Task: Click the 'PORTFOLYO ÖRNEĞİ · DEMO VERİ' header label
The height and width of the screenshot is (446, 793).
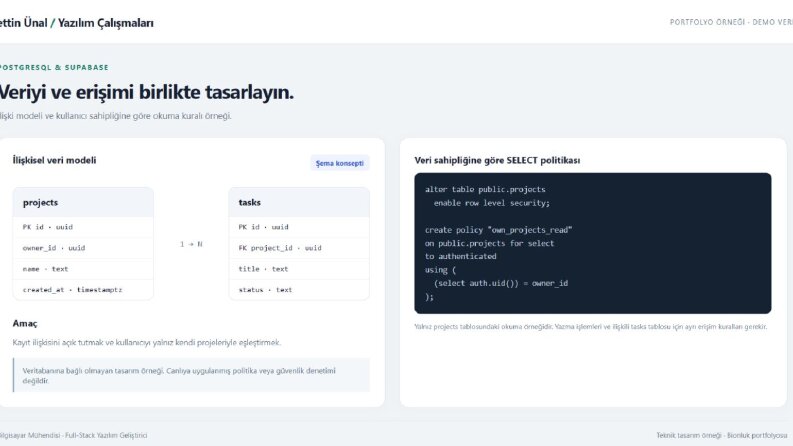Action: click(731, 22)
